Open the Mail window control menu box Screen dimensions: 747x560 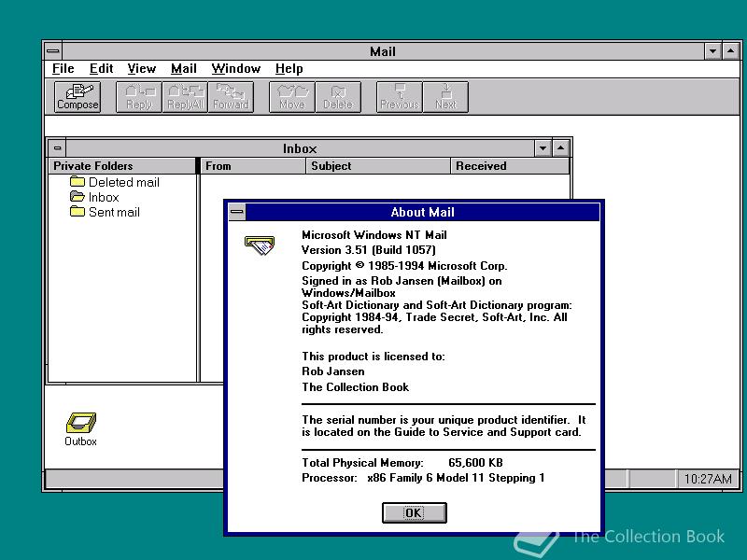[x=53, y=51]
